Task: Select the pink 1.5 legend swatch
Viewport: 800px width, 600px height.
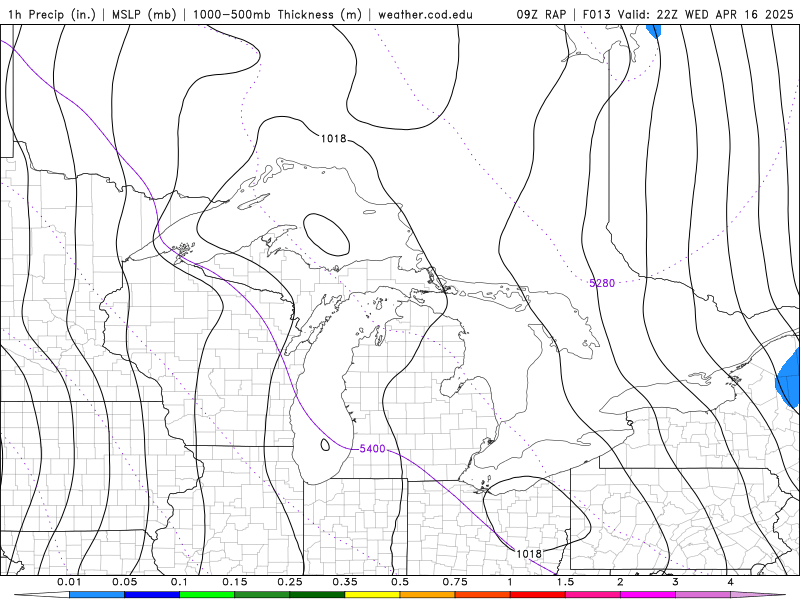Action: click(593, 595)
